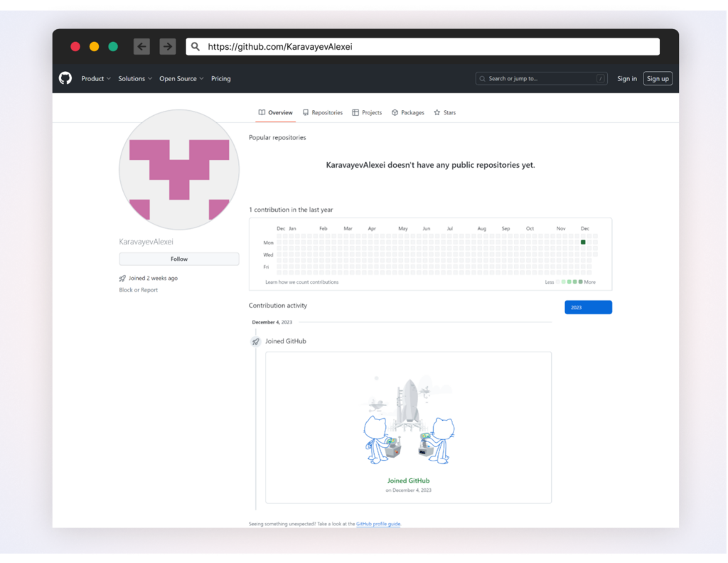Focus the 'Search or jump to...' field
The height and width of the screenshot is (563, 728).
[x=541, y=78]
